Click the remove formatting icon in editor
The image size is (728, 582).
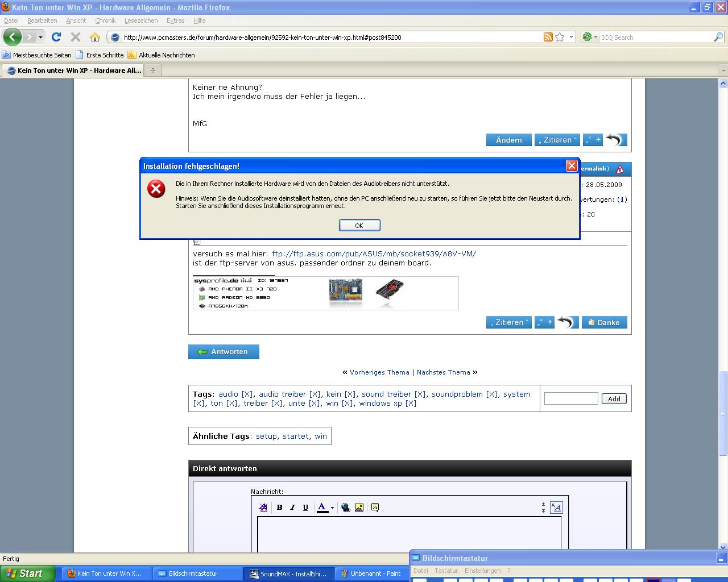coord(263,508)
